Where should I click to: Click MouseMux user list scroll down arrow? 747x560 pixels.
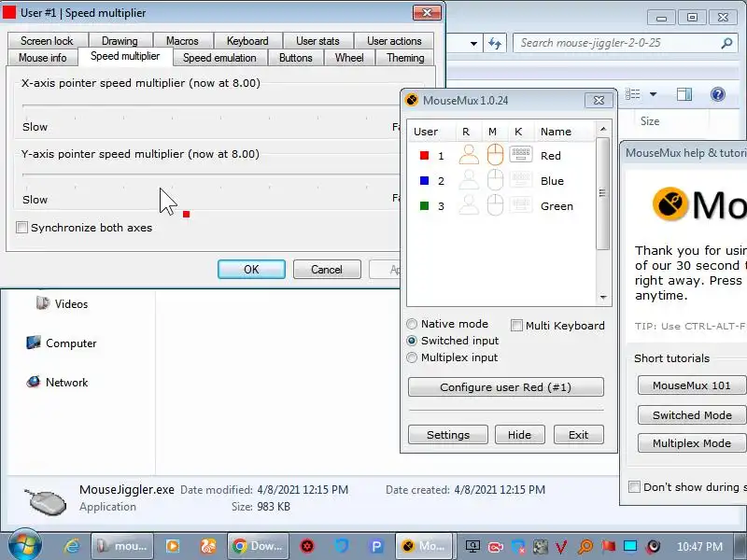coord(603,298)
